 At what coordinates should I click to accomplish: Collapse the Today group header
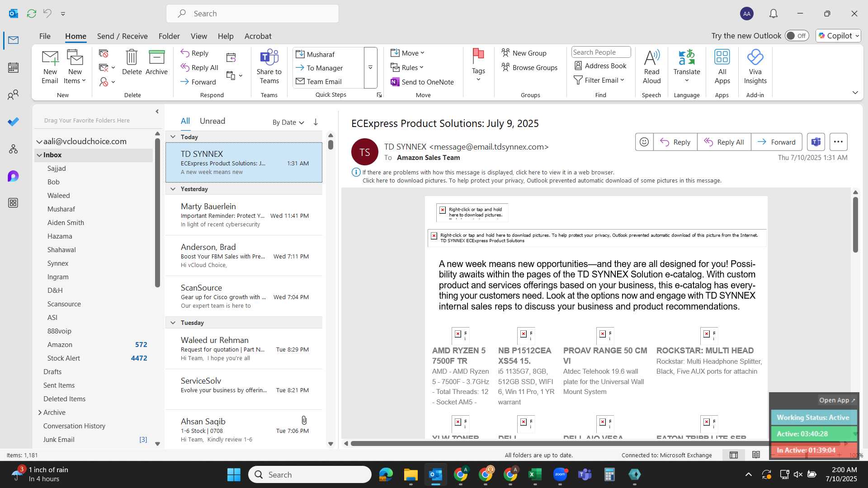pyautogui.click(x=173, y=136)
